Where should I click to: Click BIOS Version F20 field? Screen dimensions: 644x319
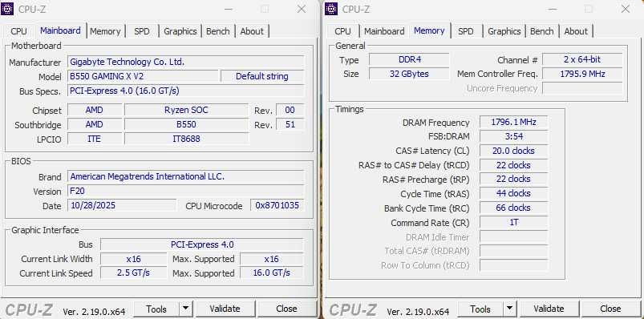click(185, 191)
